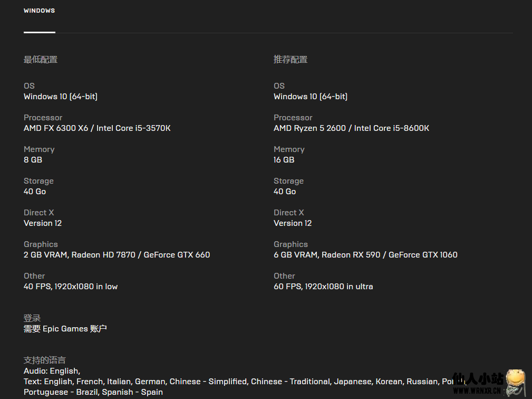Click the 最低配置 heading

coord(41,60)
